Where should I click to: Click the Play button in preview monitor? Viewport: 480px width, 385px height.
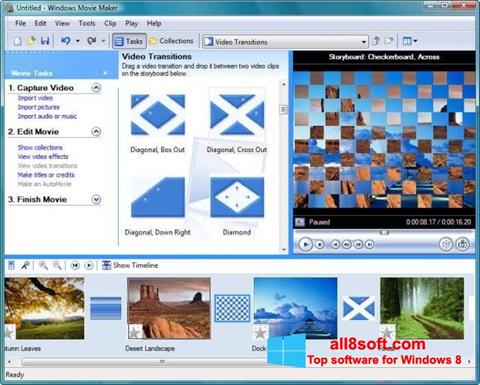[x=305, y=244]
